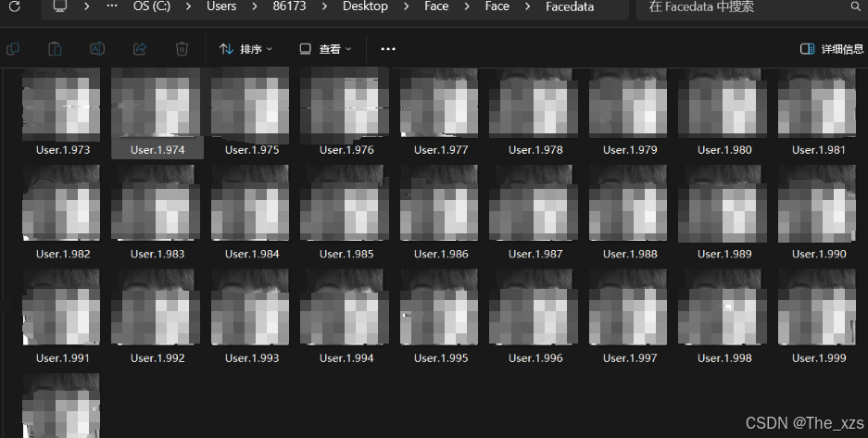The image size is (868, 438).
Task: Toggle the 详细信息 details pane
Action: 832,49
